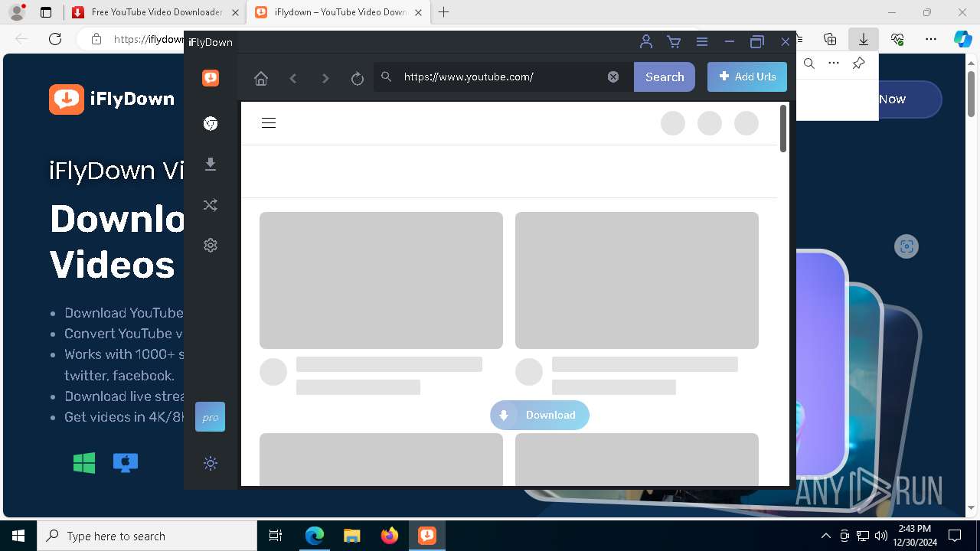Open File Explorer from taskbar
This screenshot has height=551, width=980.
click(351, 536)
